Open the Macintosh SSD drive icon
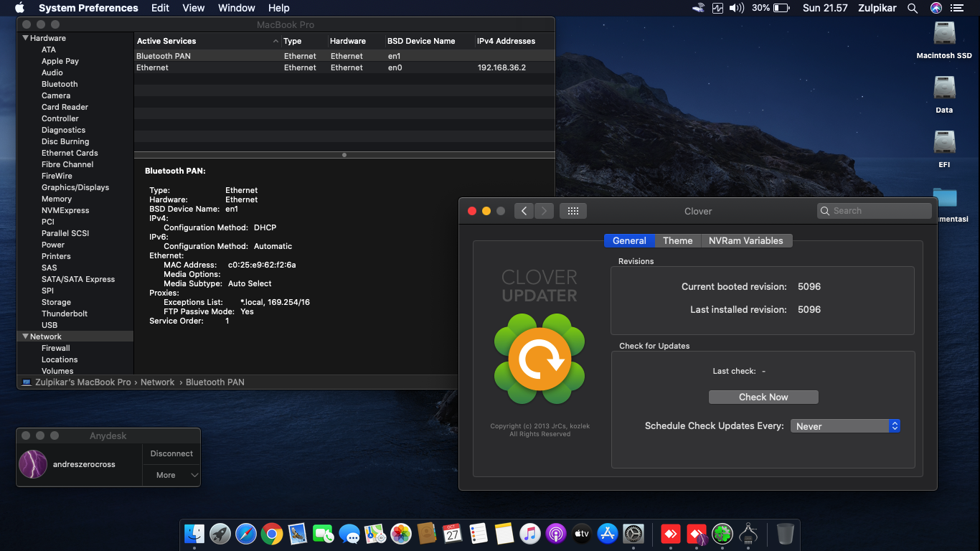Viewport: 980px width, 551px height. coord(944,34)
